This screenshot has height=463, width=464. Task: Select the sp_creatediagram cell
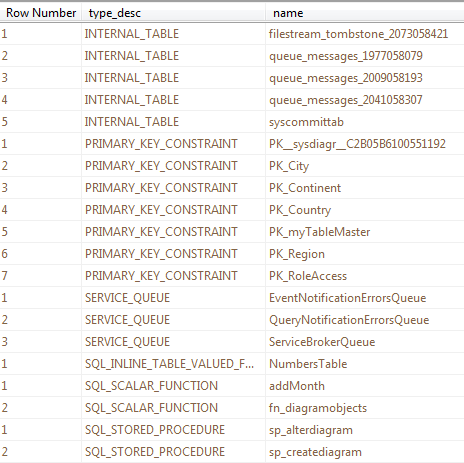pyautogui.click(x=365, y=452)
